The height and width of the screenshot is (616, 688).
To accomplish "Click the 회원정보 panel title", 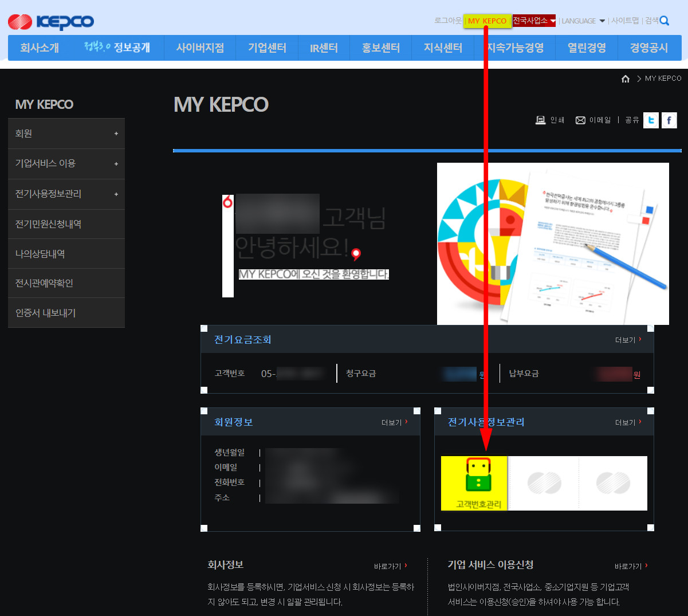I will (234, 422).
